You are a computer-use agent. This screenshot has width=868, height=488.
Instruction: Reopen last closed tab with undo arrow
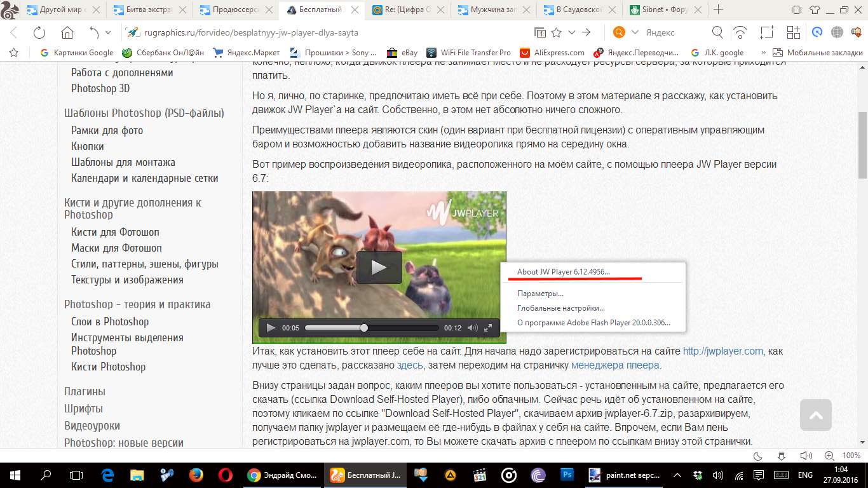(94, 32)
